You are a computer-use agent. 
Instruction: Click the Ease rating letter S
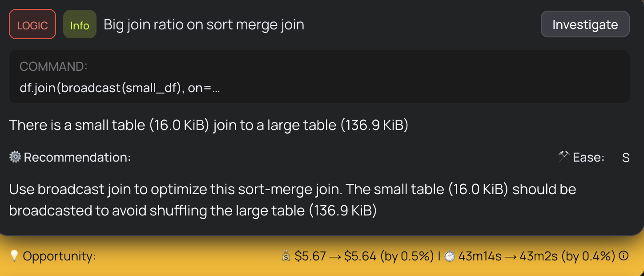tap(625, 157)
